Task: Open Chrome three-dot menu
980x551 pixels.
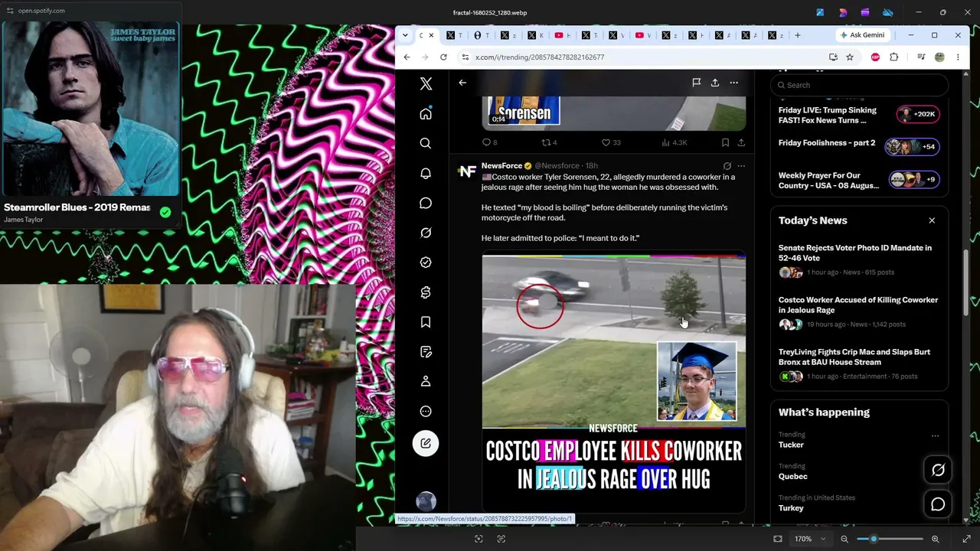Action: coord(958,57)
